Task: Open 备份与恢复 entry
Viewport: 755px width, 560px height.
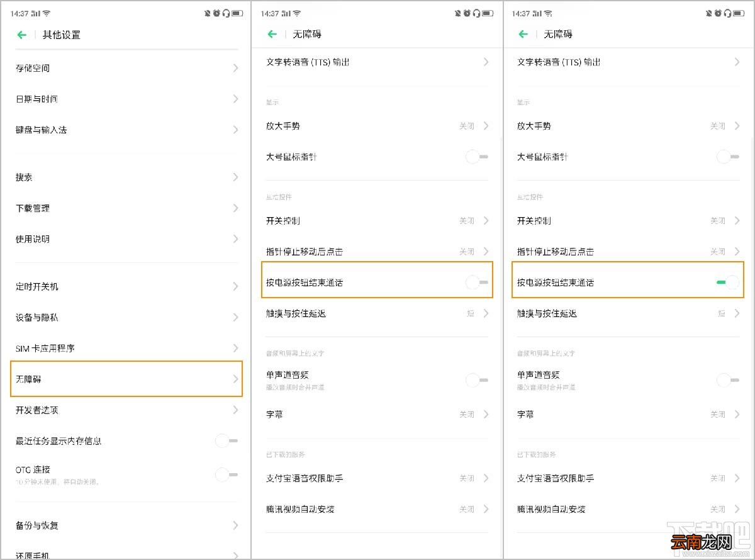Action: (x=126, y=525)
